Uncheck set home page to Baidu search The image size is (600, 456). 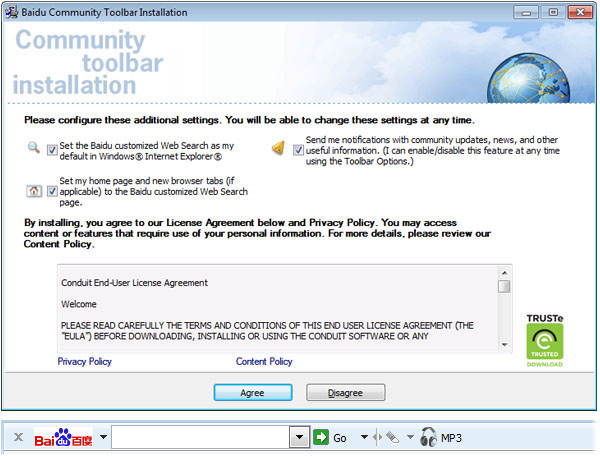point(52,191)
